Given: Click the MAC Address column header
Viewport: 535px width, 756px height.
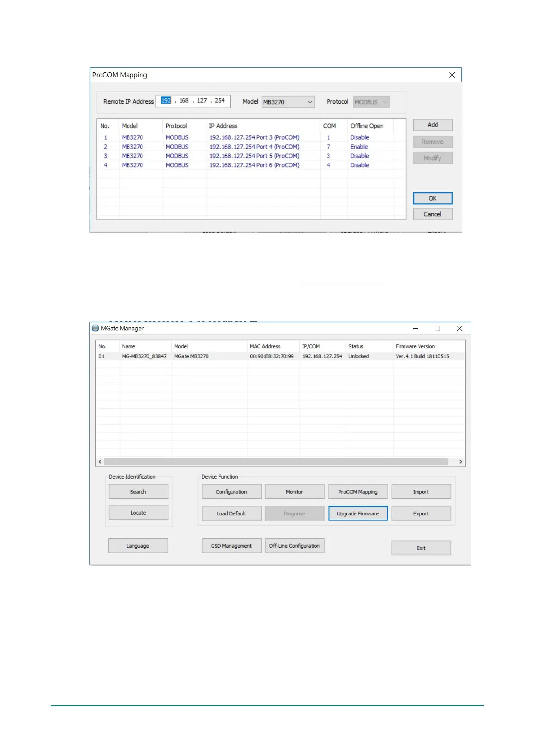Looking at the screenshot, I should 273,347.
